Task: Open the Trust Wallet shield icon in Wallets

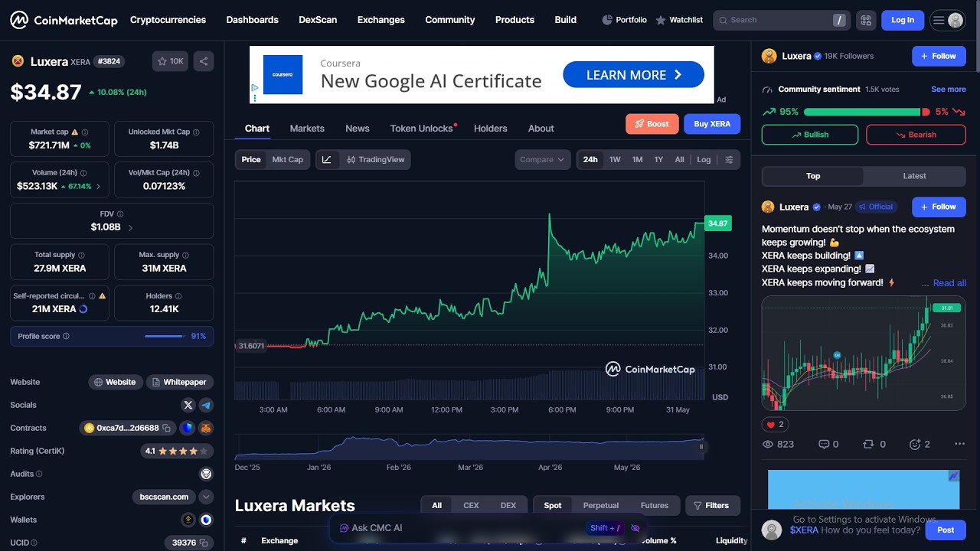Action: click(206, 520)
